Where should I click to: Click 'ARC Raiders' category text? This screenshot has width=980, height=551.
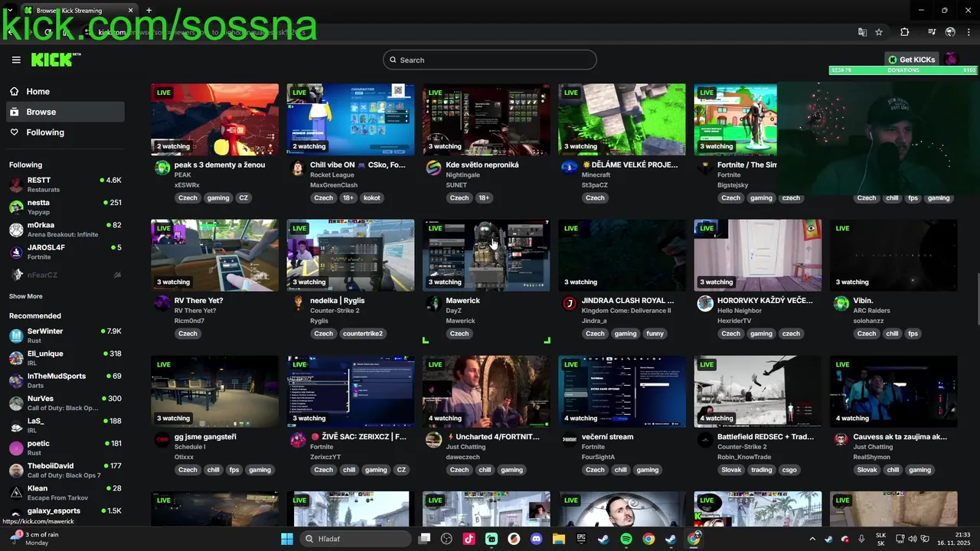[x=872, y=311]
